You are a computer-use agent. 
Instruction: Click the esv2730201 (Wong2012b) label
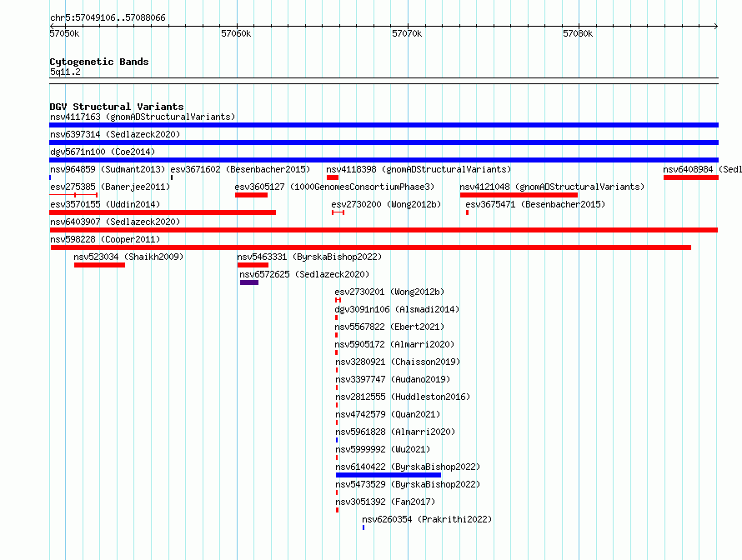389,292
